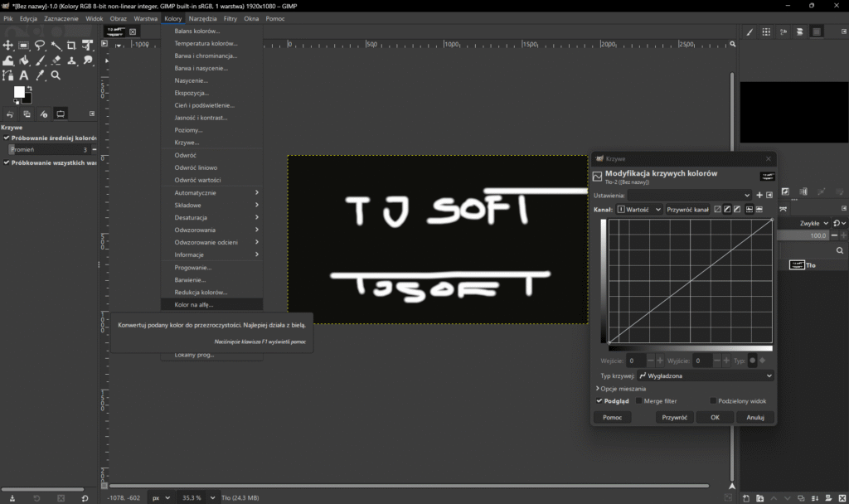Click new layer icon in layers panel
The height and width of the screenshot is (504, 849).
click(x=746, y=498)
